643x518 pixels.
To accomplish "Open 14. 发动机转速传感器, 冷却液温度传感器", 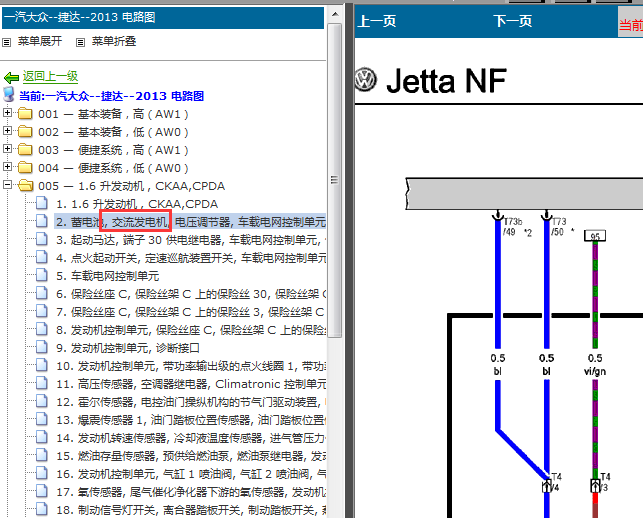I will pos(191,438).
